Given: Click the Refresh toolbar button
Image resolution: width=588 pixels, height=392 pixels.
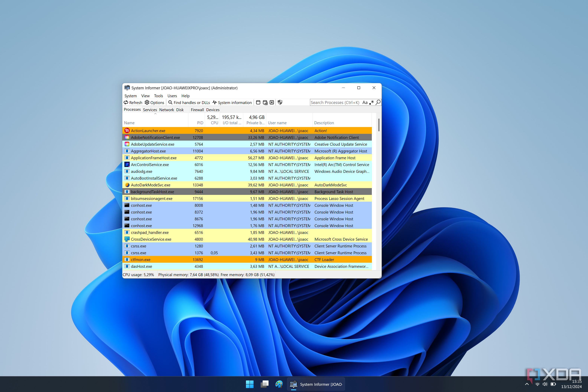Looking at the screenshot, I should (133, 103).
